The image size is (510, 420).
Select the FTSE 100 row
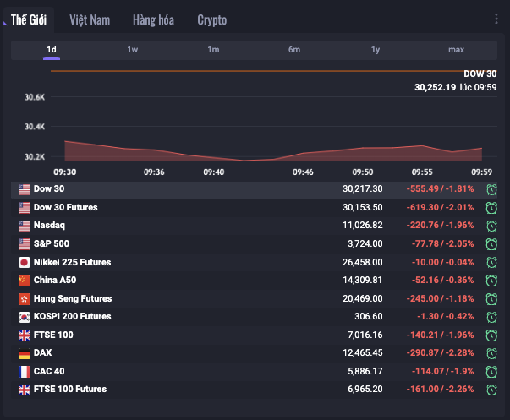coord(54,335)
